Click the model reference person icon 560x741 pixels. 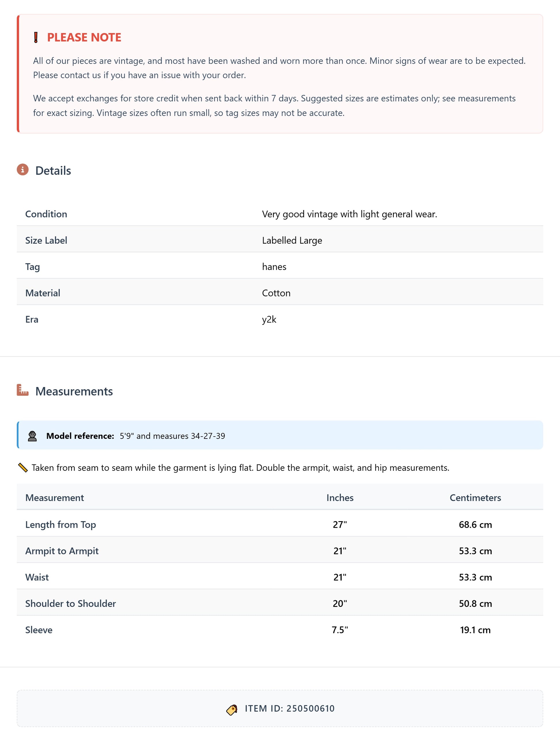[x=33, y=436]
